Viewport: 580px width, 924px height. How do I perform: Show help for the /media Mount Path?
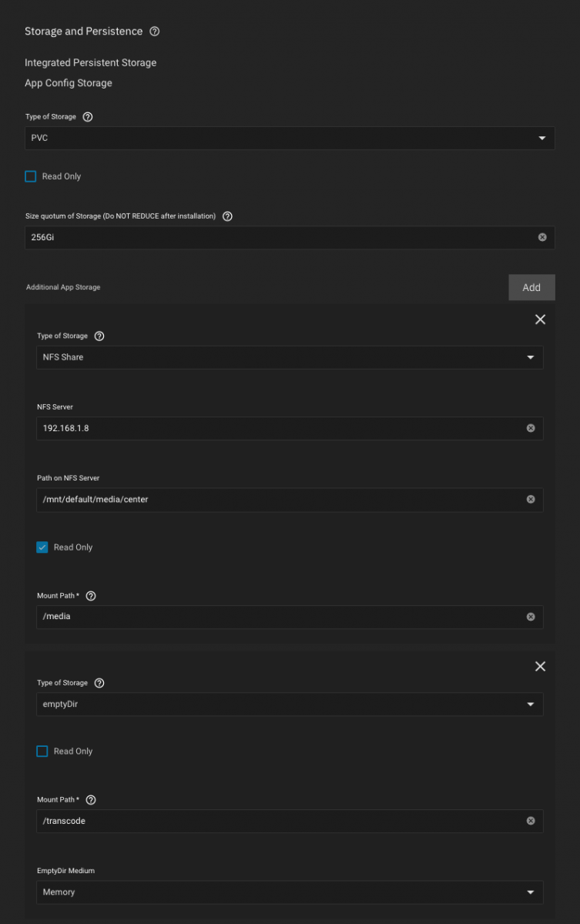click(x=91, y=596)
